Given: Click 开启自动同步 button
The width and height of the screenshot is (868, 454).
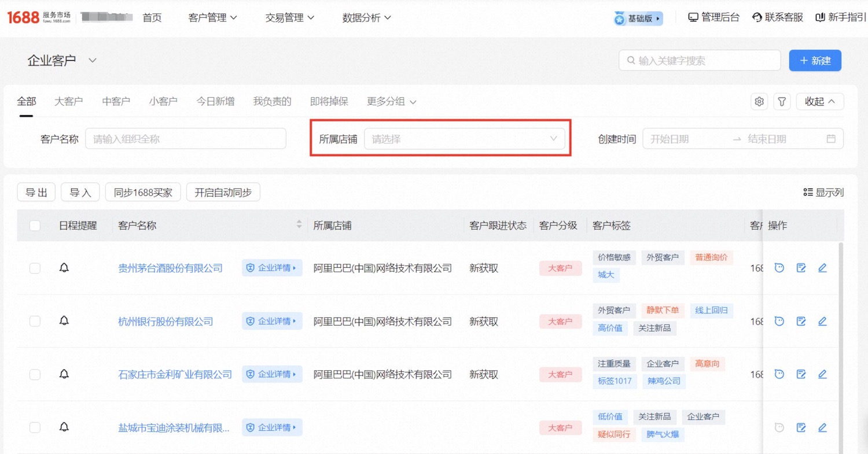Looking at the screenshot, I should [223, 192].
